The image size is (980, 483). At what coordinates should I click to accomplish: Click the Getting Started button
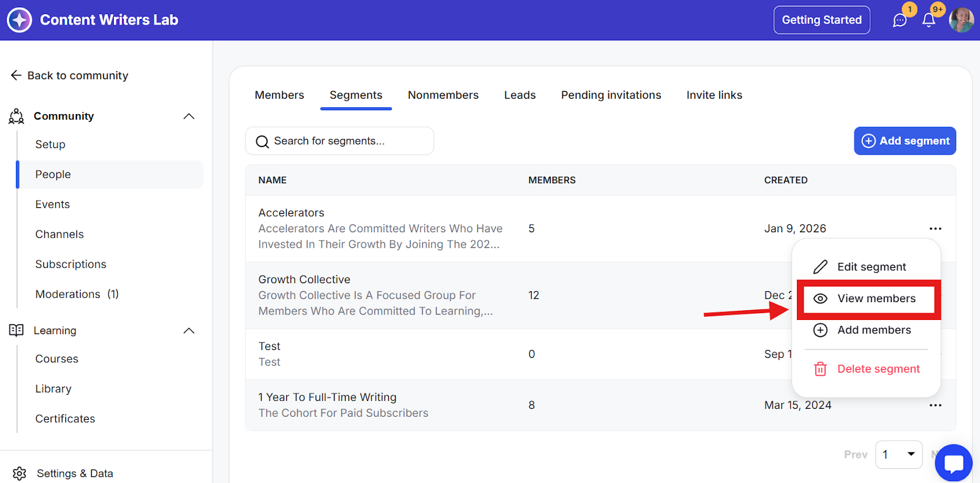(821, 20)
